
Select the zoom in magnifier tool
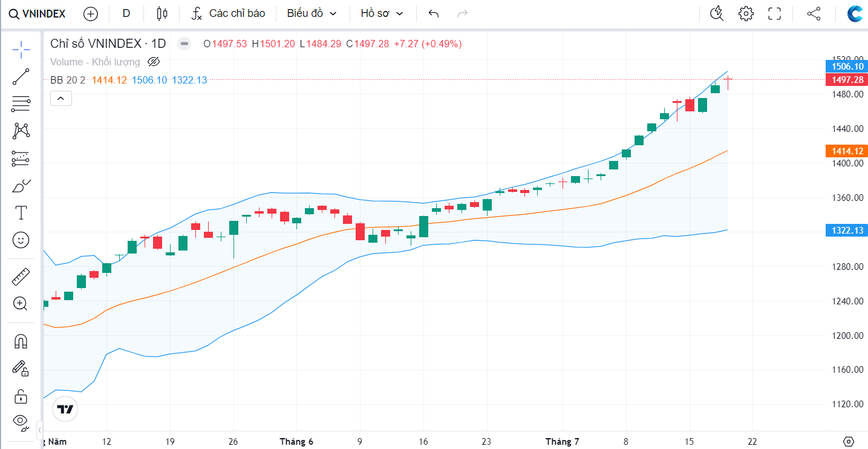[x=21, y=304]
